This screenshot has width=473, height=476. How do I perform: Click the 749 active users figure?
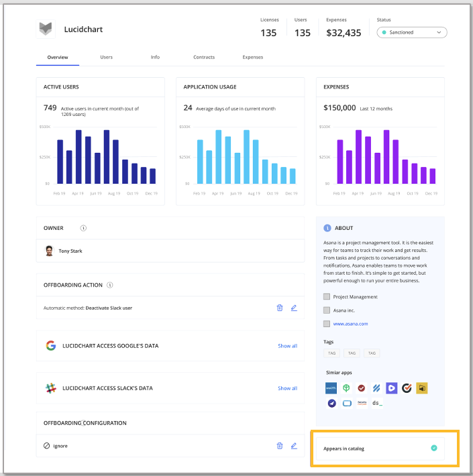point(50,108)
